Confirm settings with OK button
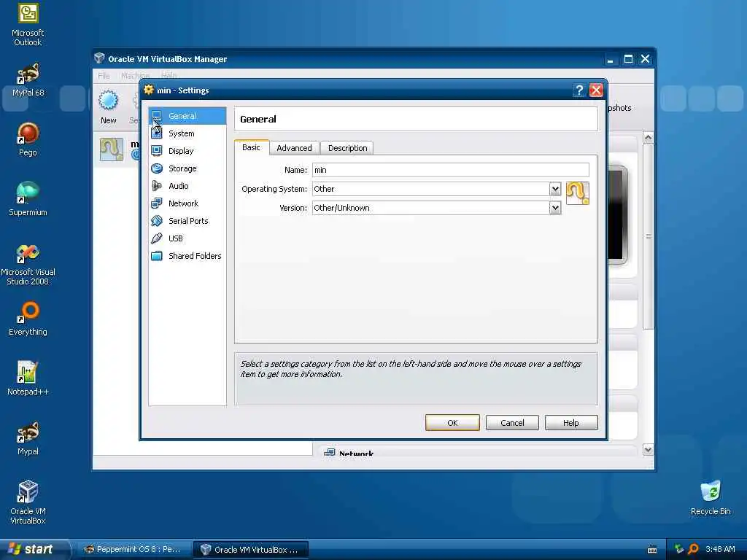 click(x=452, y=423)
